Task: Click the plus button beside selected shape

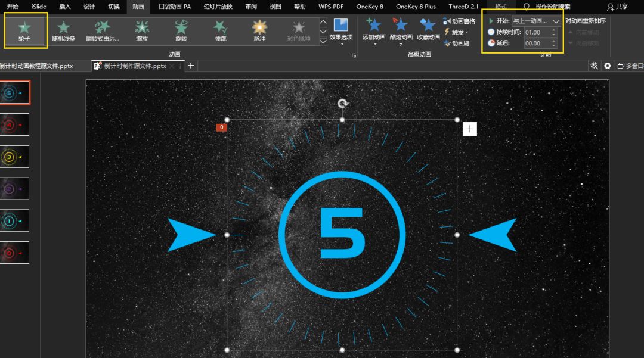Action: click(470, 129)
